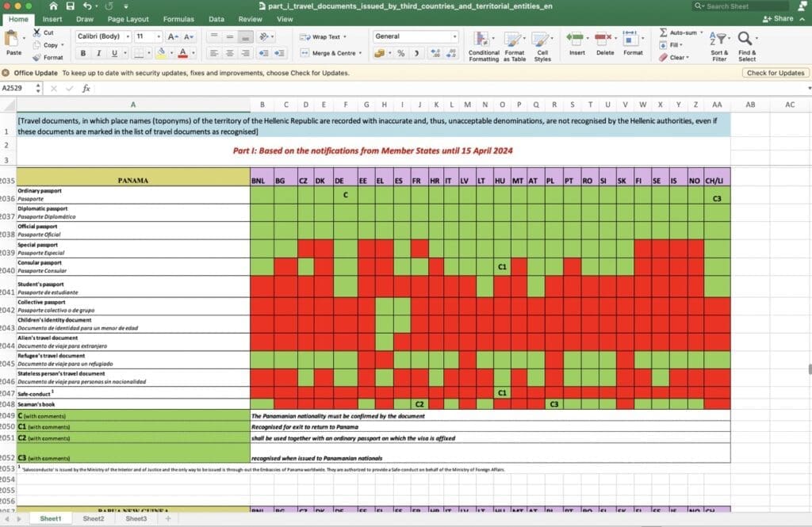Toggle Wrap Text for cells
812x527 pixels.
pos(320,36)
